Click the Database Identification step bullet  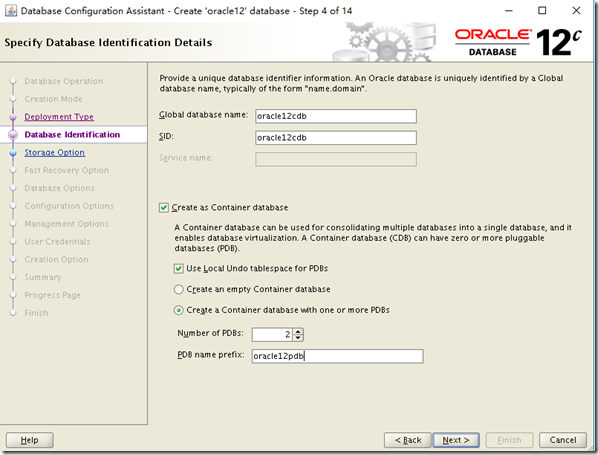(13, 135)
